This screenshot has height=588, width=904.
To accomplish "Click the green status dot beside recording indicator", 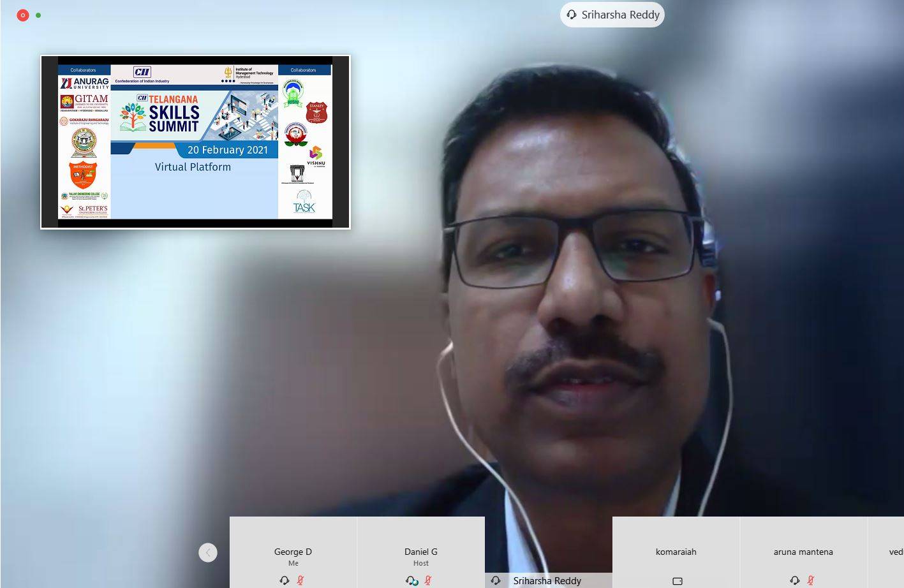I will coord(38,15).
